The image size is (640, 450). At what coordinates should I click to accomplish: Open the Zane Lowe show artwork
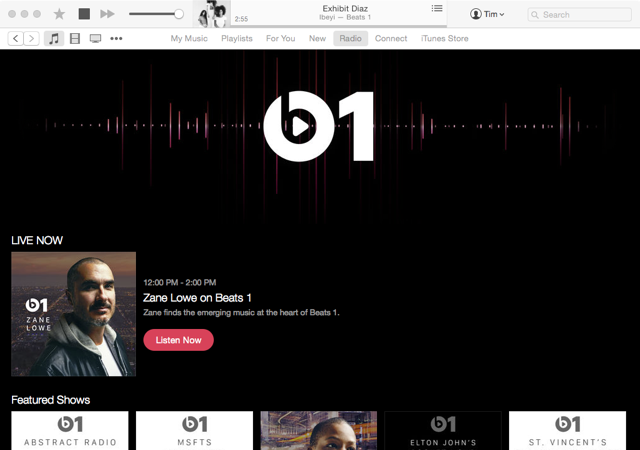(x=73, y=314)
